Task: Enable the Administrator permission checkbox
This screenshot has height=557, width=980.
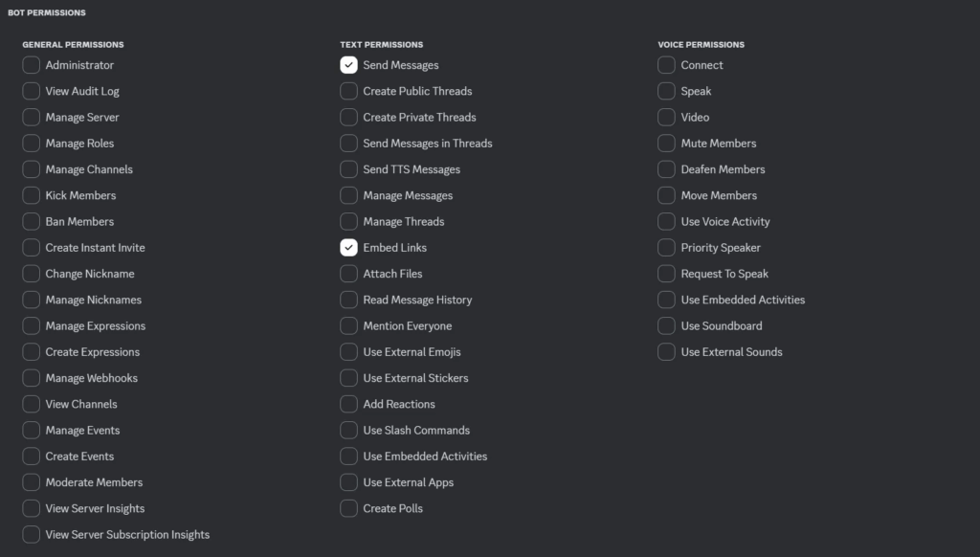Action: [x=32, y=65]
